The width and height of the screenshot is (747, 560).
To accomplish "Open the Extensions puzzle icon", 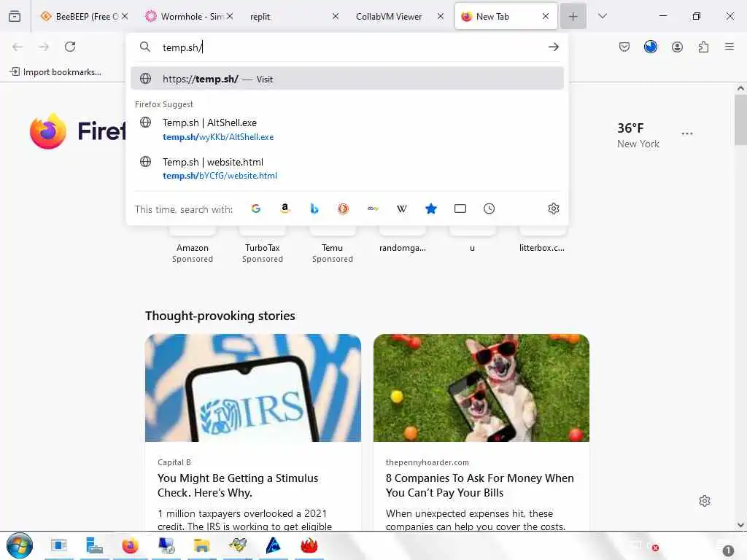I will click(x=703, y=47).
